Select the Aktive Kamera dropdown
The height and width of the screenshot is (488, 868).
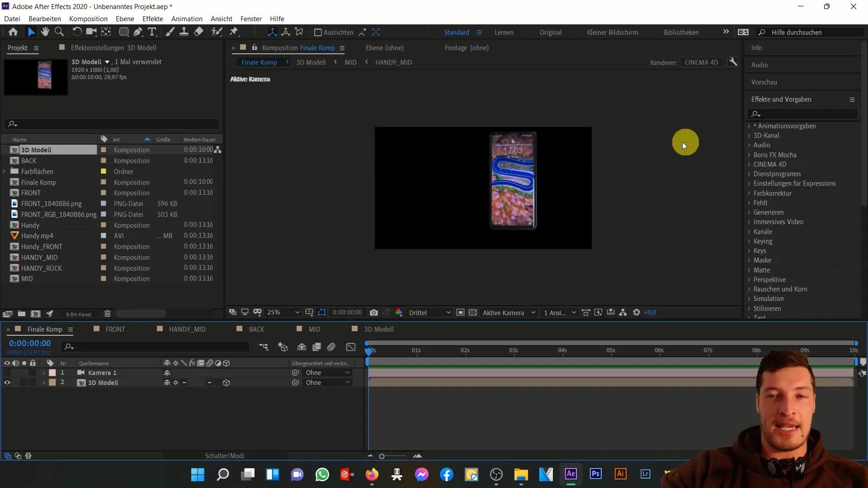505,312
